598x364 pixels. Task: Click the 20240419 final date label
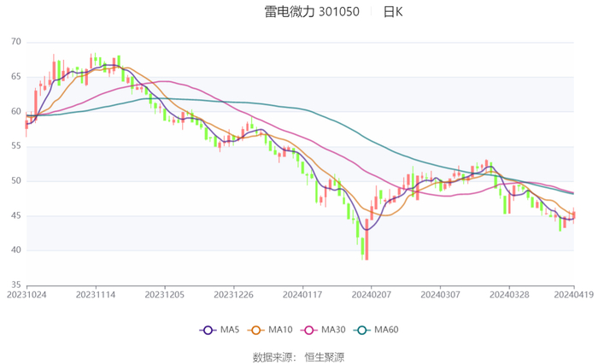click(572, 295)
